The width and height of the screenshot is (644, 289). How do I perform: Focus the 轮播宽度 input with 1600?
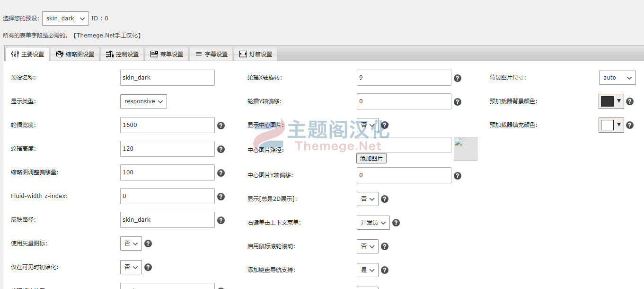pyautogui.click(x=168, y=125)
